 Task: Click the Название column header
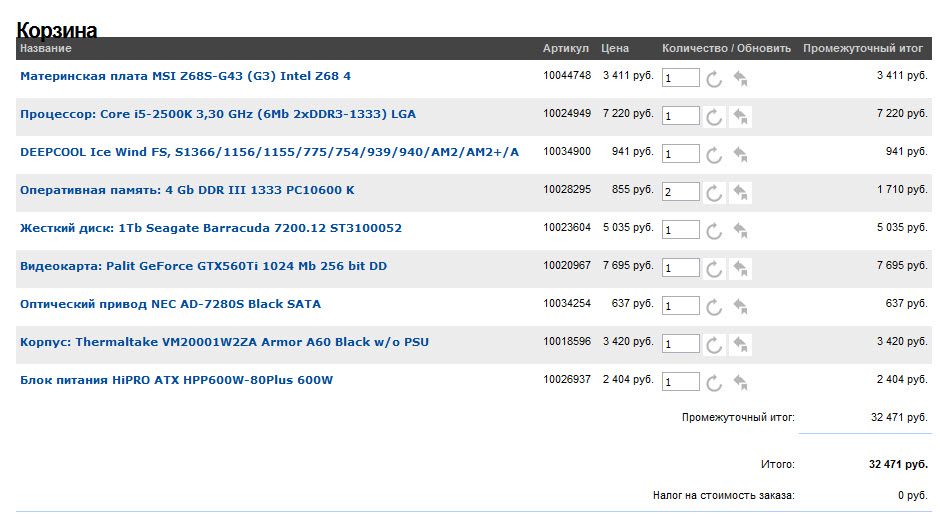pos(46,49)
